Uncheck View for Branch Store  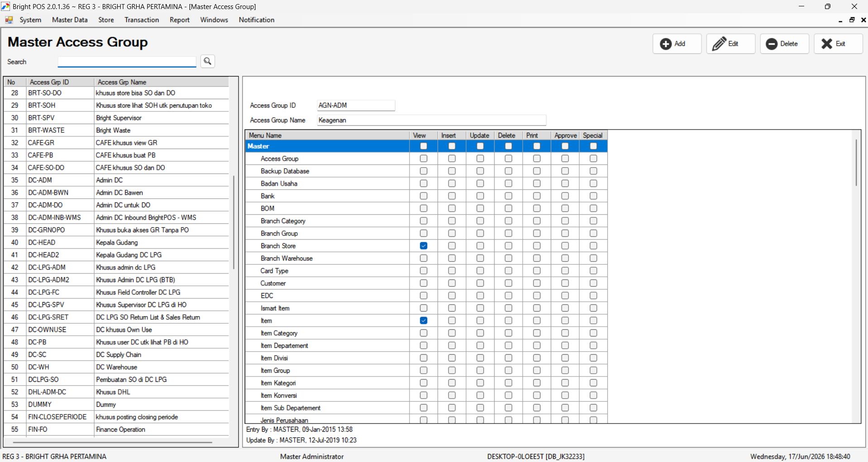click(x=424, y=246)
